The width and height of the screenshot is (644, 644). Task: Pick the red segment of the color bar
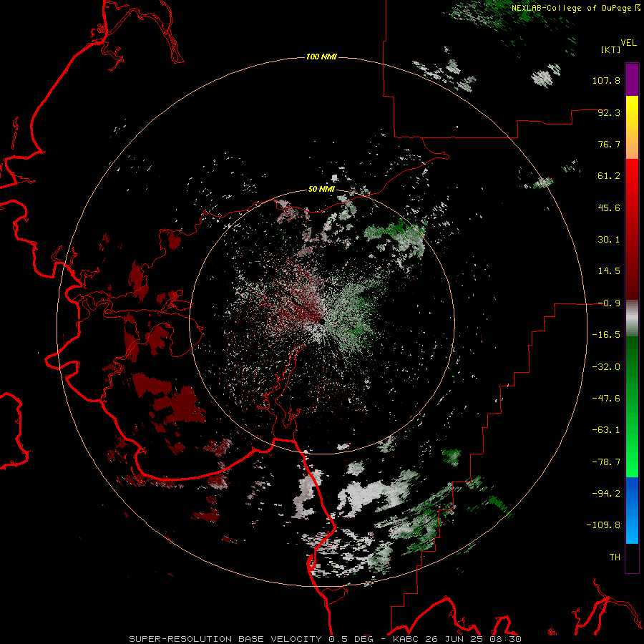coord(632,229)
